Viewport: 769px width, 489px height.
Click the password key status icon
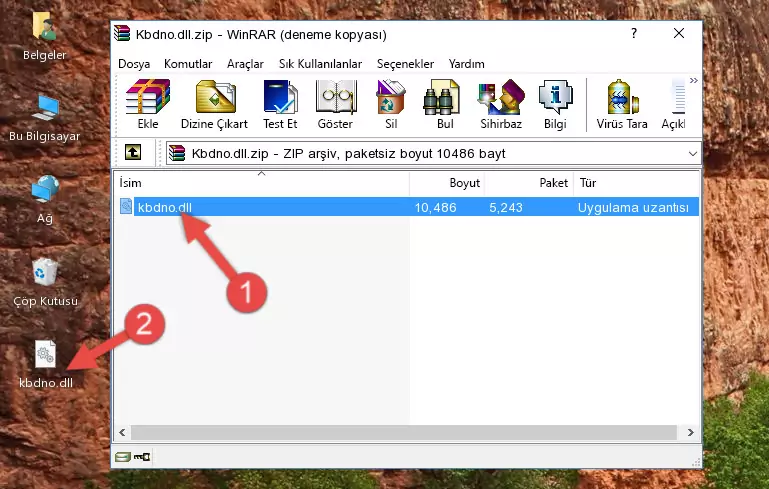pos(142,457)
